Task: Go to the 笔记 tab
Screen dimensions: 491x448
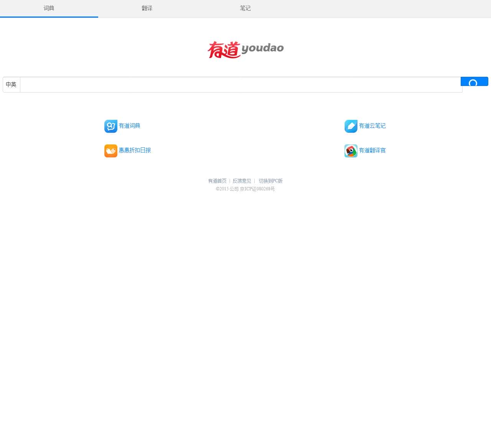Action: [x=245, y=8]
